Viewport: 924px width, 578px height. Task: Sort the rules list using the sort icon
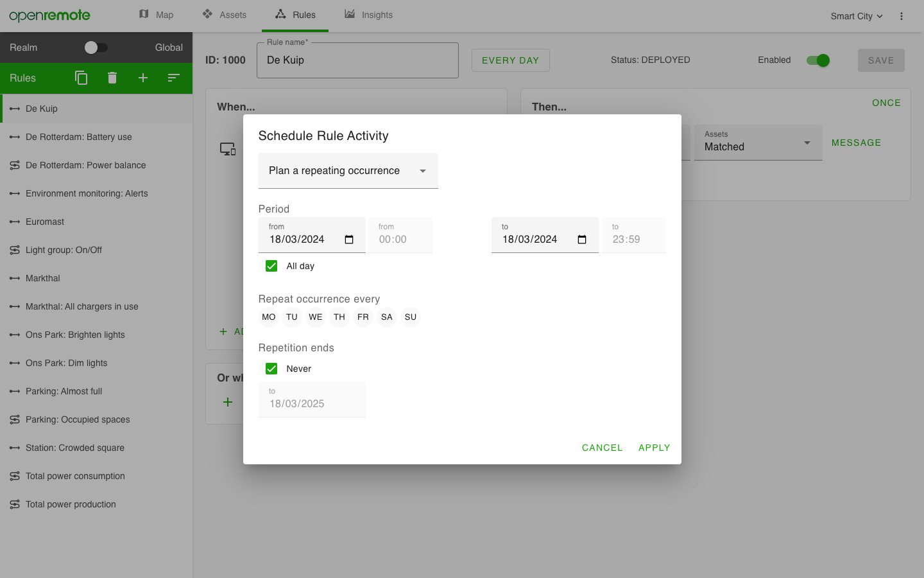click(x=173, y=78)
